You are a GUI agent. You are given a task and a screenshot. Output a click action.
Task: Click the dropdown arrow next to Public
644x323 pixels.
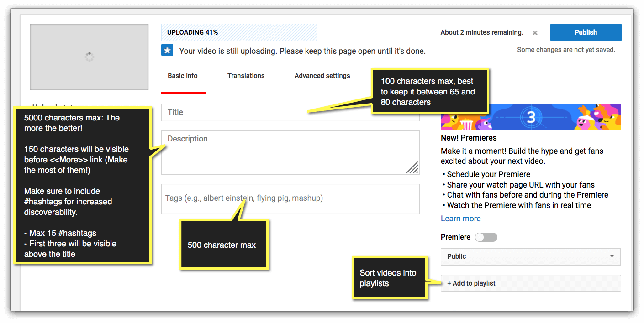pyautogui.click(x=612, y=256)
